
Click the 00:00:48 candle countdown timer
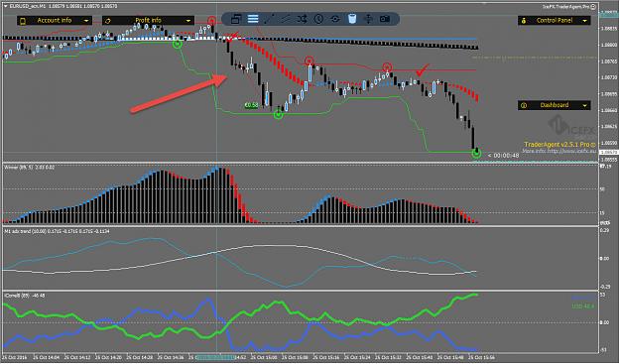(503, 156)
